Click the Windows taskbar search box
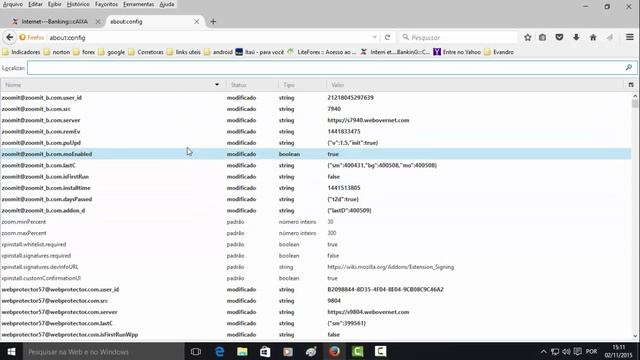 click(104, 351)
